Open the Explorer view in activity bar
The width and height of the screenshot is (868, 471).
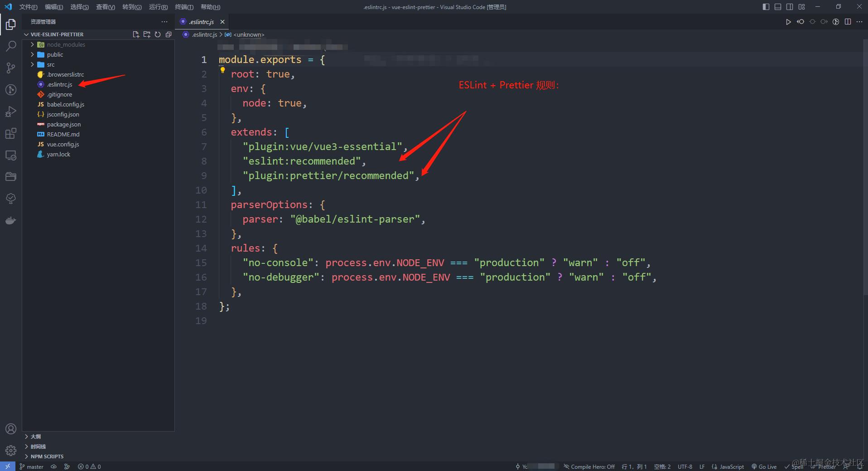click(x=11, y=24)
